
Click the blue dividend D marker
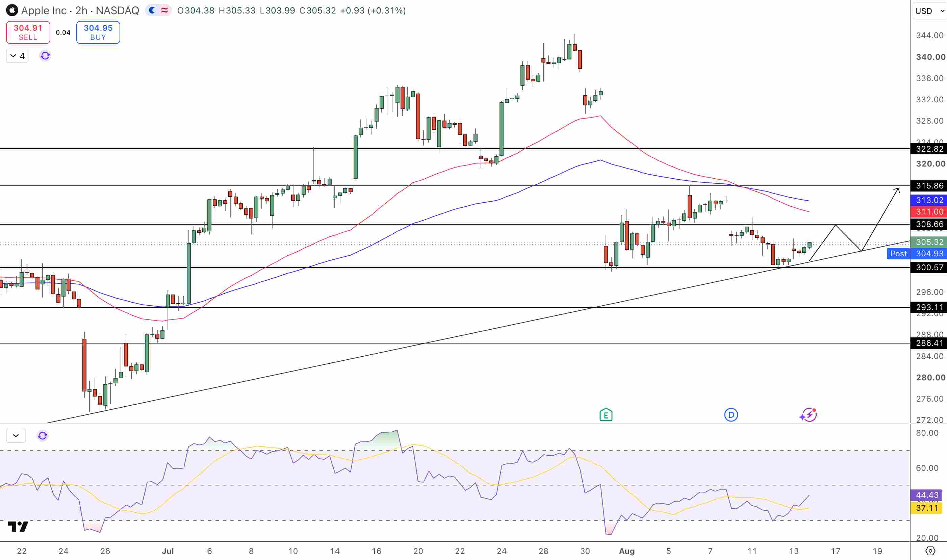pos(731,415)
